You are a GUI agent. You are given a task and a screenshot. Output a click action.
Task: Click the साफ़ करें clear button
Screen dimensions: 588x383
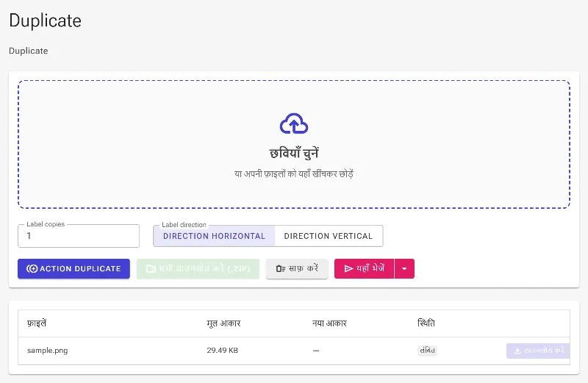point(297,268)
